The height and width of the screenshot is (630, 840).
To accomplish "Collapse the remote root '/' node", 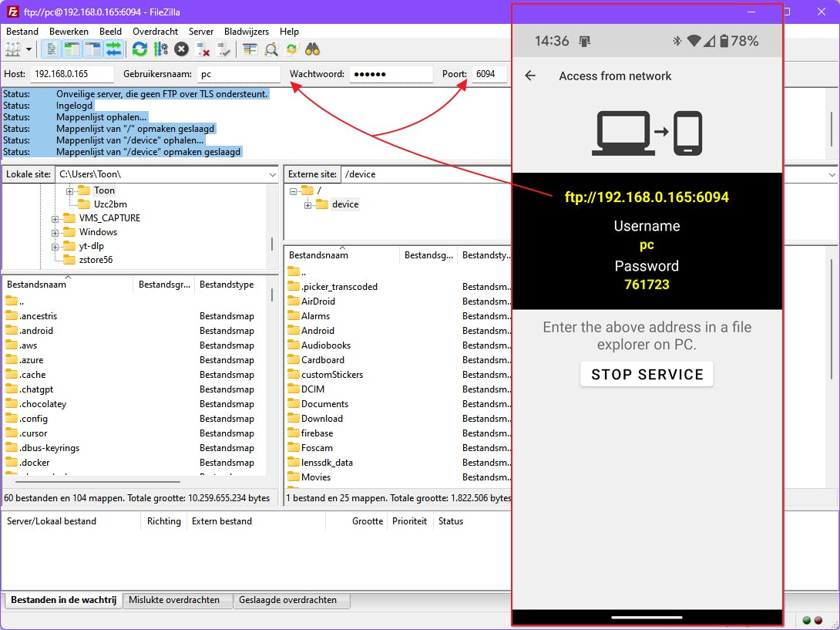I will [293, 191].
